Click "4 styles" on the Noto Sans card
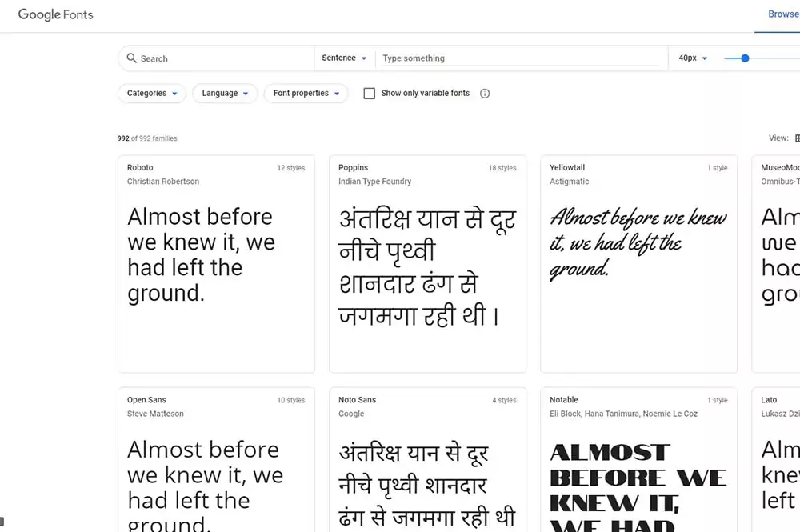The image size is (800, 532). 504,401
